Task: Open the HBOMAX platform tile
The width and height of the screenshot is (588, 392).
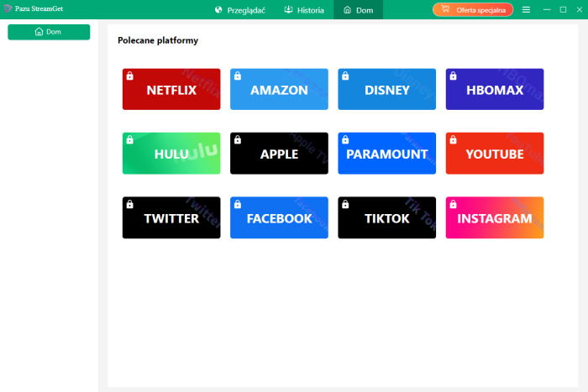Action: pos(495,89)
